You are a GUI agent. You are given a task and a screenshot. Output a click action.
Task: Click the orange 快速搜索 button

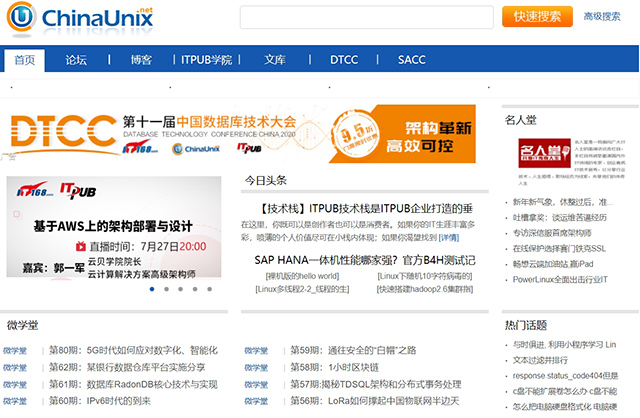(537, 17)
